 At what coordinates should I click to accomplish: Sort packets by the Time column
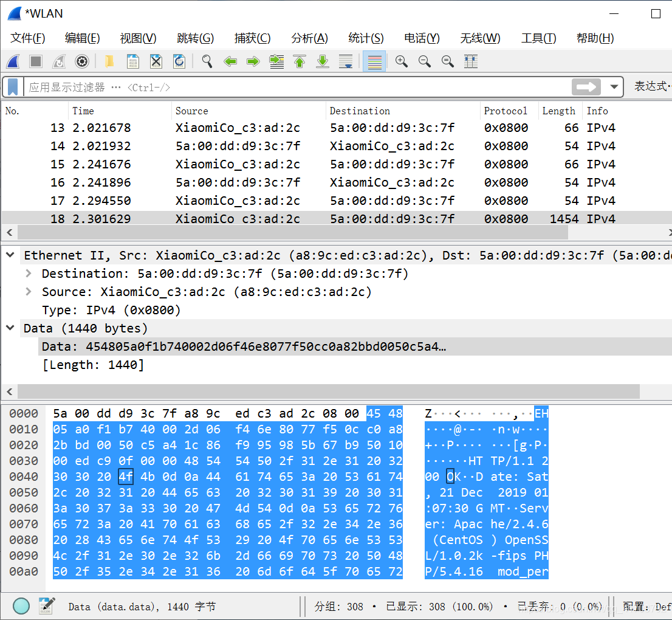[x=120, y=111]
